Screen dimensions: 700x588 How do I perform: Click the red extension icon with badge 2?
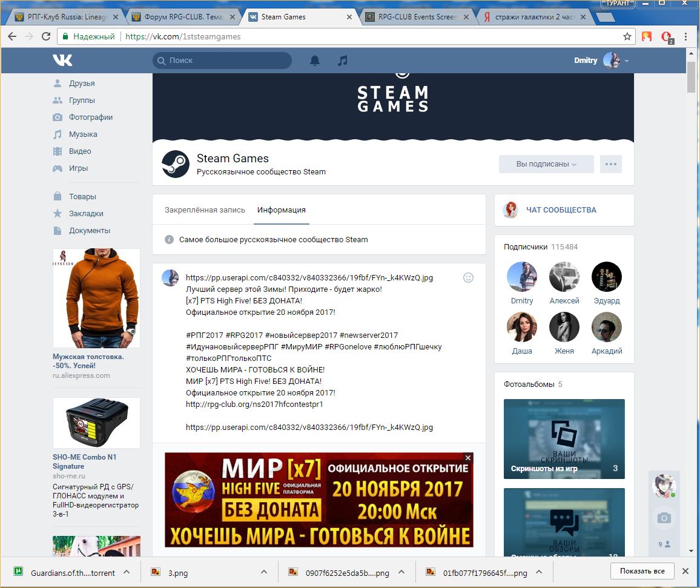667,37
